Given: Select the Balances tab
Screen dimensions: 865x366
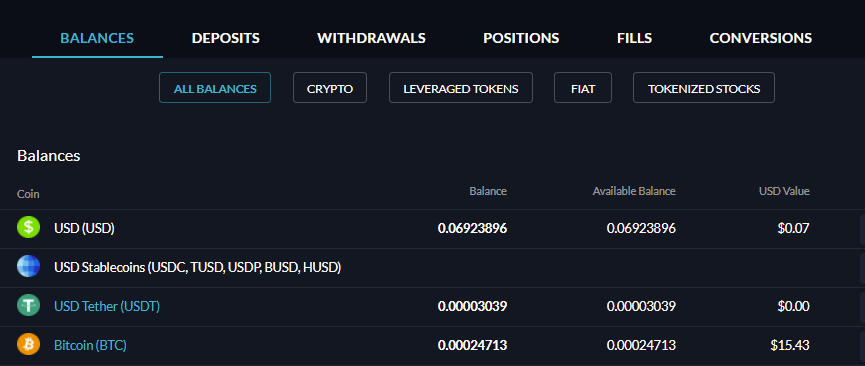Looking at the screenshot, I should tap(97, 38).
